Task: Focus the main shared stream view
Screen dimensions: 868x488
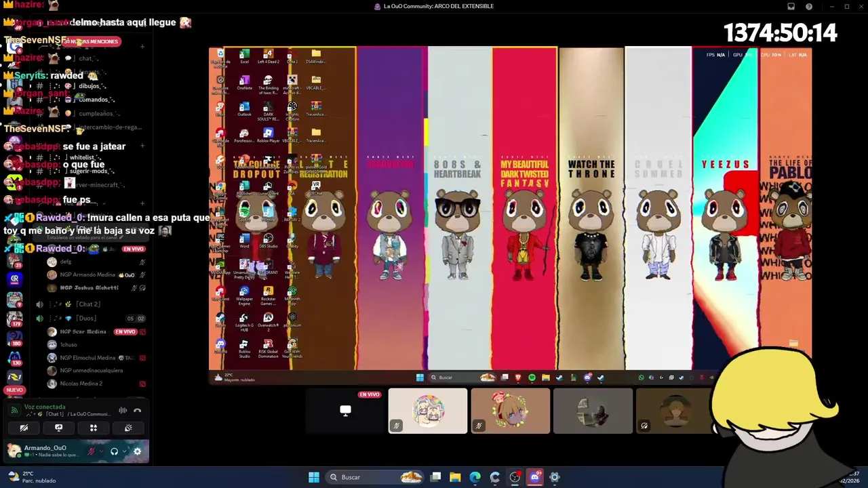Action: tap(510, 215)
